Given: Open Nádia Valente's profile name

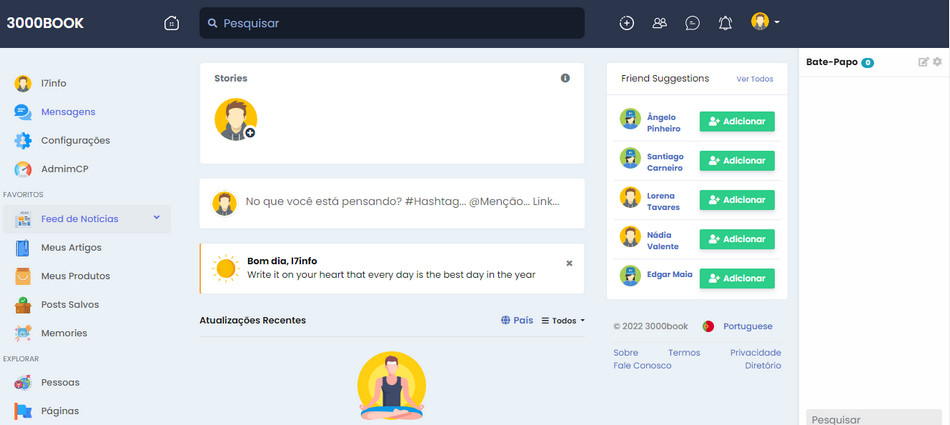Looking at the screenshot, I should [663, 241].
